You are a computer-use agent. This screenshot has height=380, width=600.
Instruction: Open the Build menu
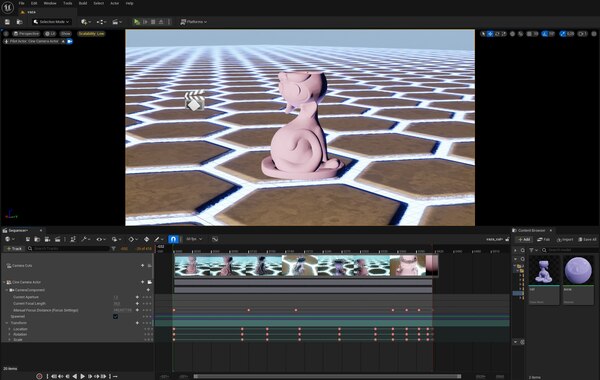83,3
